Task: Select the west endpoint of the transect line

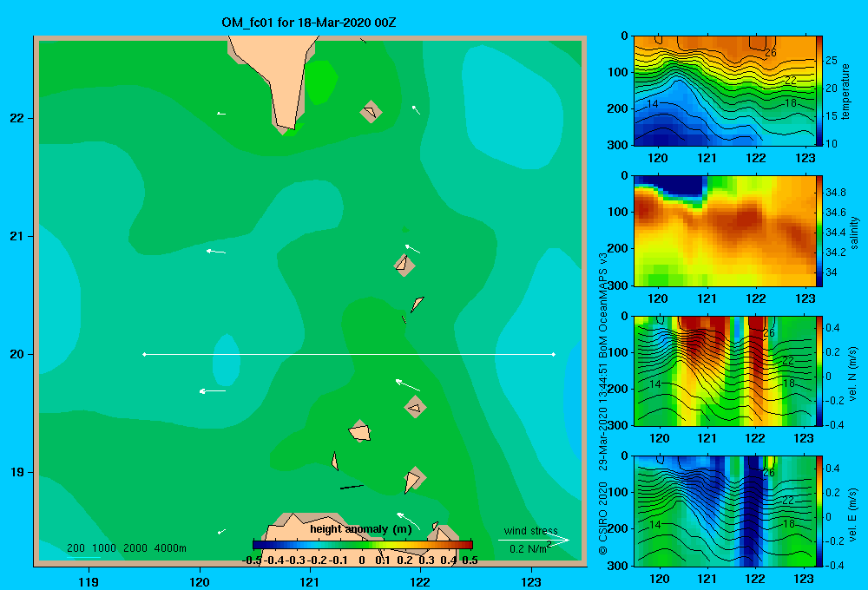Action: coord(144,354)
